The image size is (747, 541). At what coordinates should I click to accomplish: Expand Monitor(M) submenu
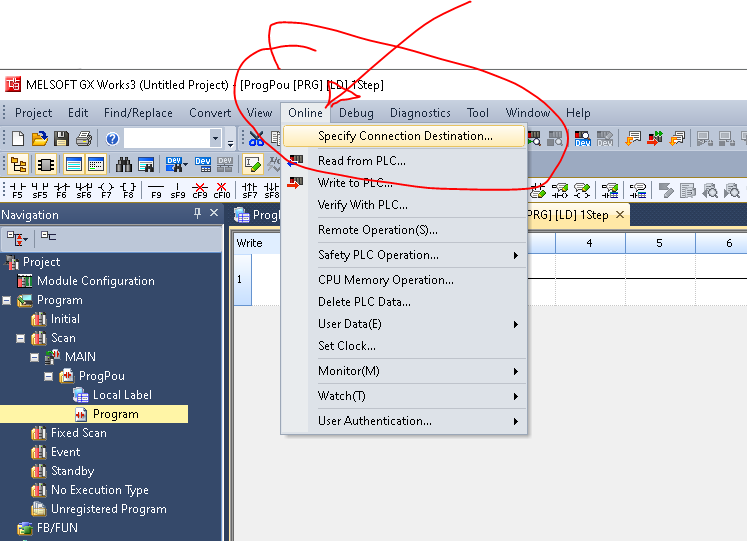tap(515, 371)
